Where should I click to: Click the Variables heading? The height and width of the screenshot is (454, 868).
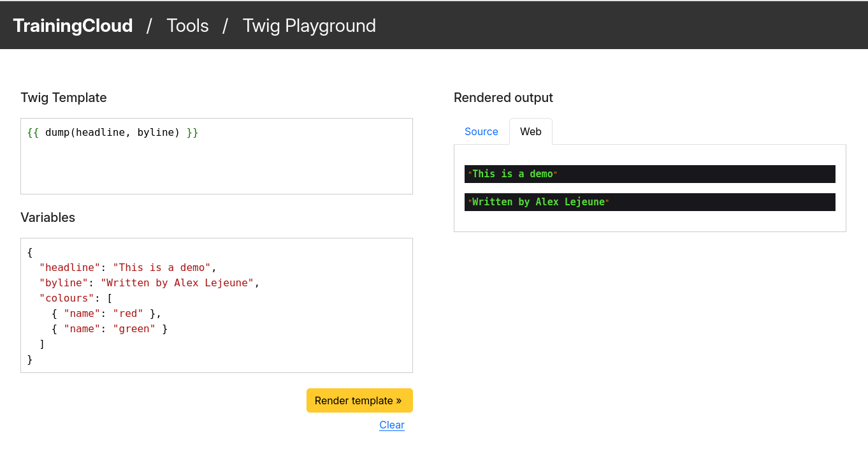[48, 217]
